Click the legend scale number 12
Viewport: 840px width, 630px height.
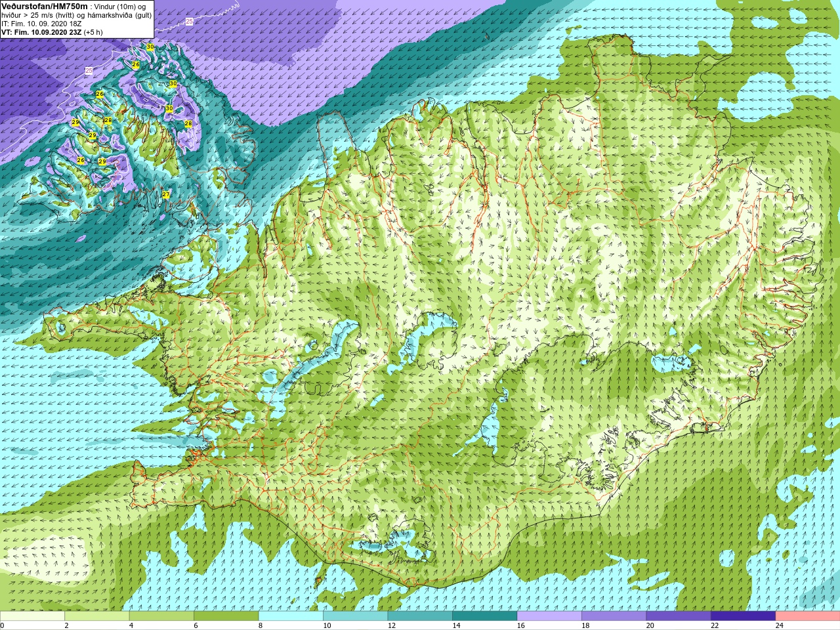[392, 625]
